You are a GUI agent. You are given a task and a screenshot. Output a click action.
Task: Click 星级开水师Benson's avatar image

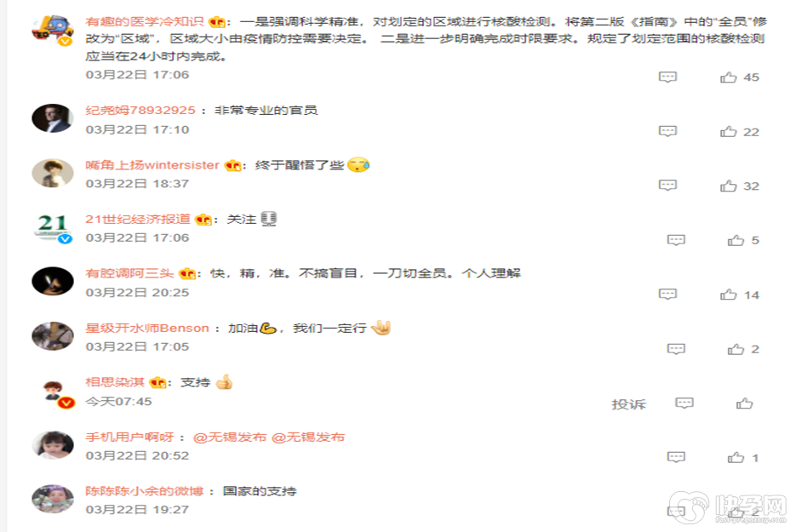pyautogui.click(x=53, y=335)
